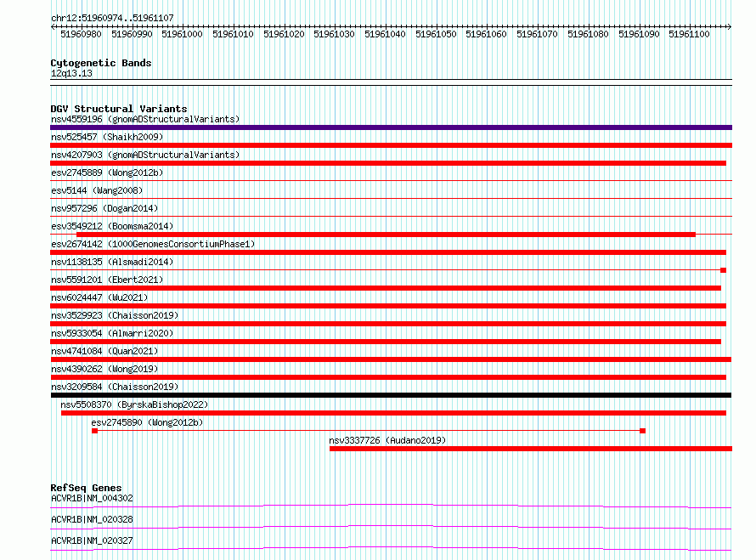Open nsv5508370 (ByrskaBishop2022) variant
756x560 pixels.
[134, 404]
